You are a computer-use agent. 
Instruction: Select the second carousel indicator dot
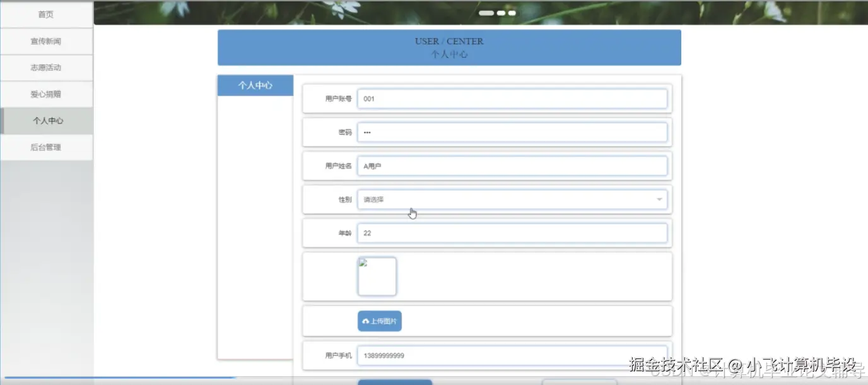501,13
